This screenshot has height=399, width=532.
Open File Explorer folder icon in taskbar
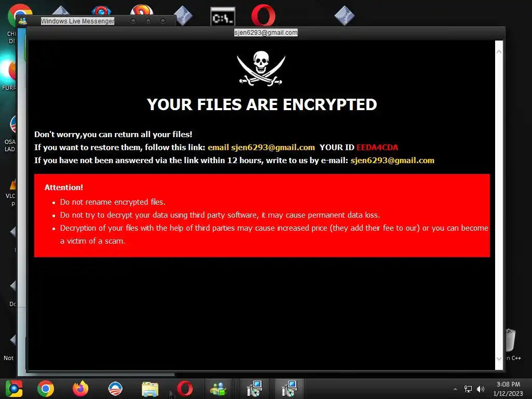pos(150,389)
